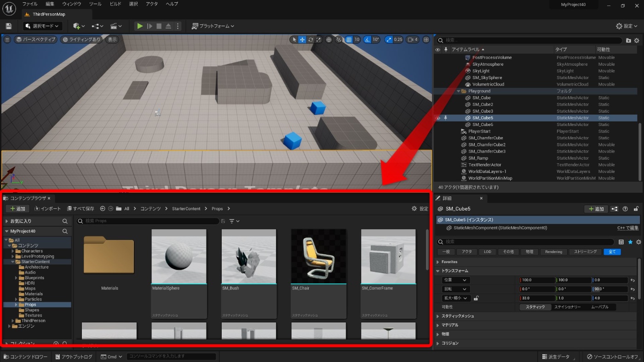Set mobility to ムーバブル
Image resolution: width=644 pixels, height=362 pixels.
(599, 307)
